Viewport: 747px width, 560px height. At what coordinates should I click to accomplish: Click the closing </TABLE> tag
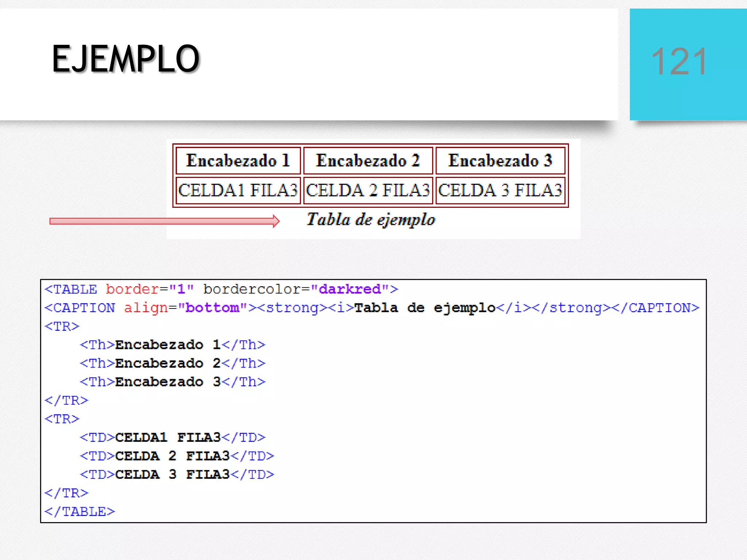(80, 512)
